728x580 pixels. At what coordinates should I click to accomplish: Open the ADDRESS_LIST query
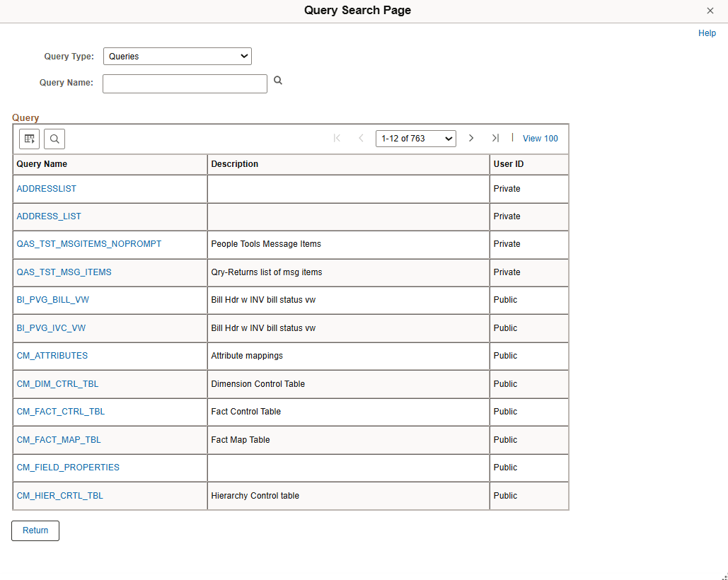(48, 216)
